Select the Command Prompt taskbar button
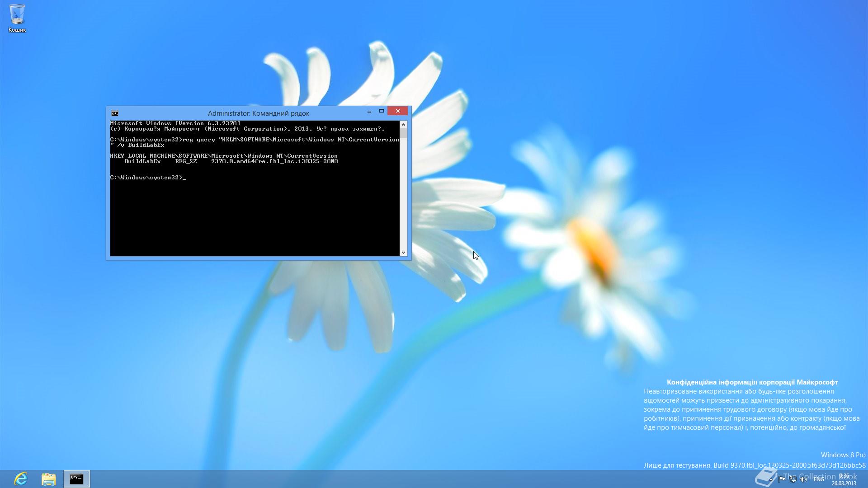Screen dimensions: 868x488 pos(76,479)
